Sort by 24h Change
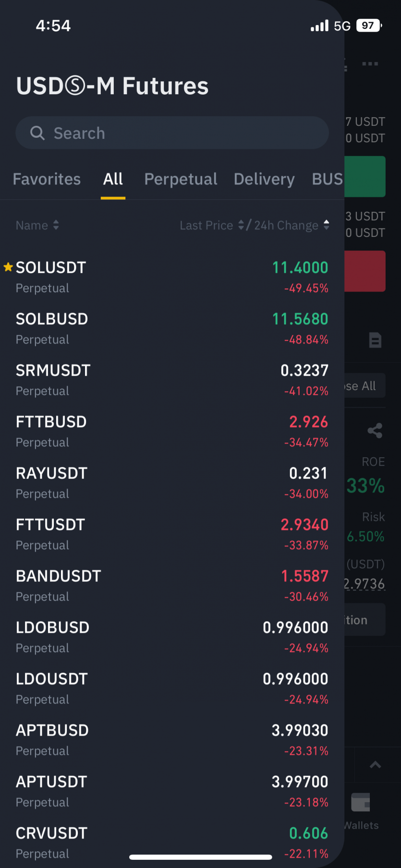Viewport: 401px width, 868px height. click(327, 225)
